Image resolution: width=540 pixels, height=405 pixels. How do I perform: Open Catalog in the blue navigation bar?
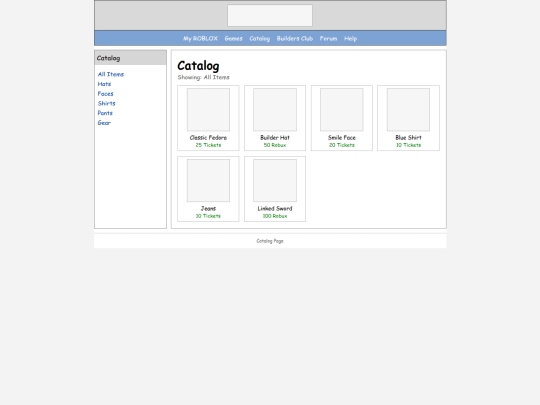pyautogui.click(x=260, y=39)
